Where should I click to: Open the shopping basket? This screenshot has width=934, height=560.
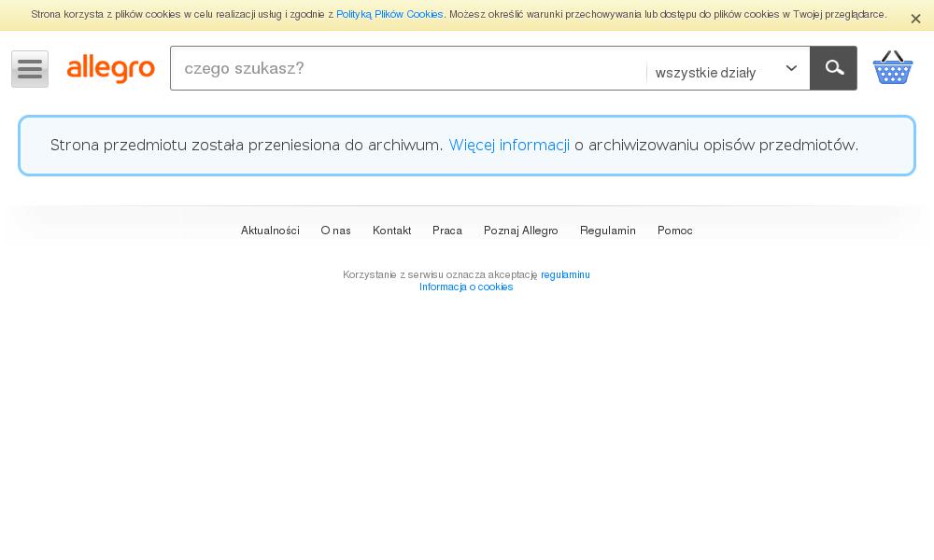point(892,68)
